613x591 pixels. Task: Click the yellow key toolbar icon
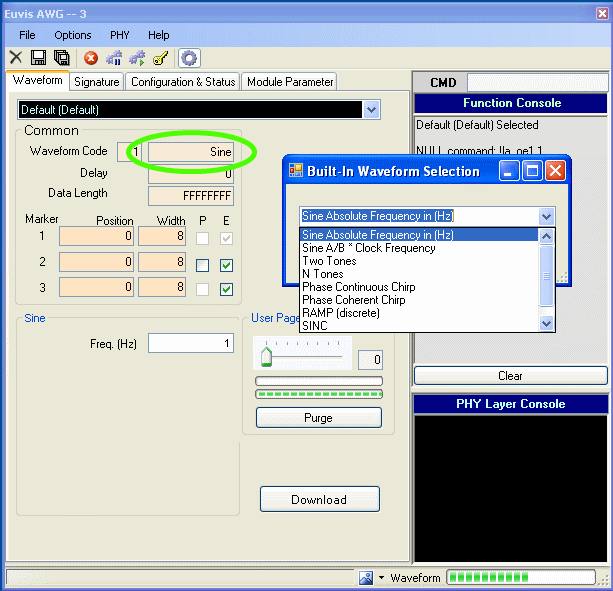[160, 58]
